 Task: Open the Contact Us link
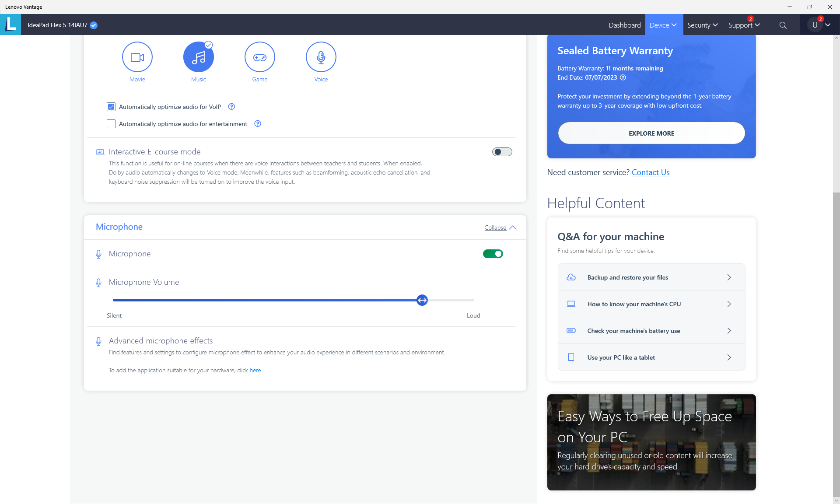(x=651, y=172)
